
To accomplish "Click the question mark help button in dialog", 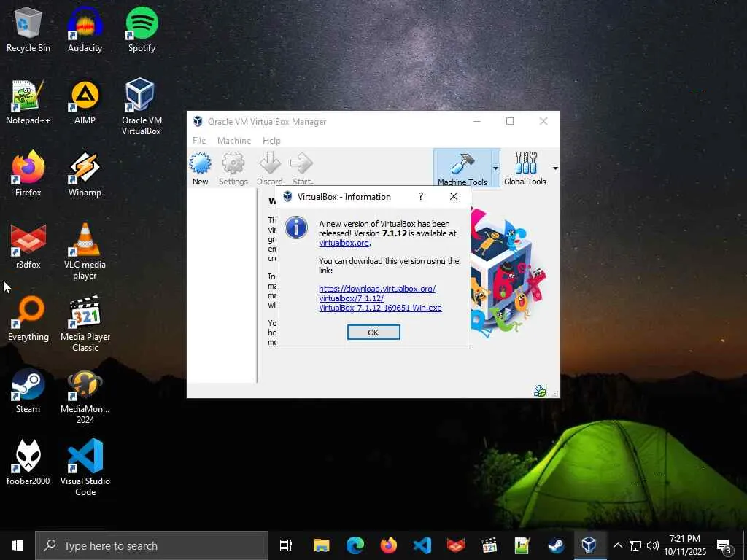I will tap(421, 196).
